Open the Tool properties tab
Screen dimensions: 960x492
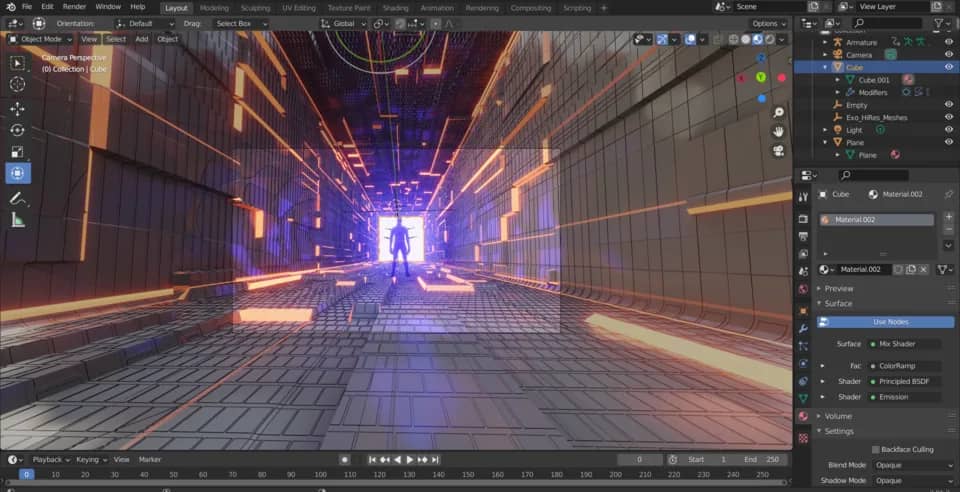pyautogui.click(x=803, y=197)
